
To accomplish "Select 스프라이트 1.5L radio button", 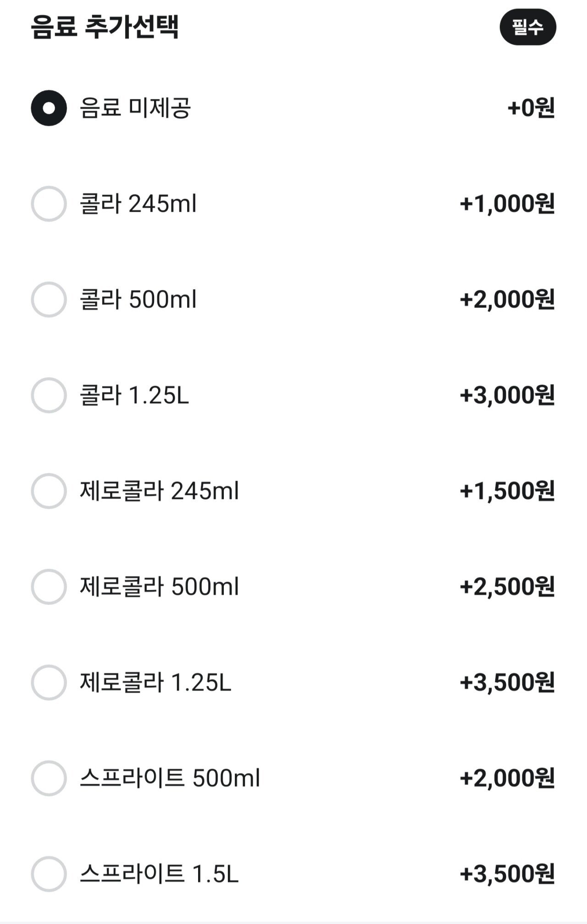I will (x=49, y=874).
